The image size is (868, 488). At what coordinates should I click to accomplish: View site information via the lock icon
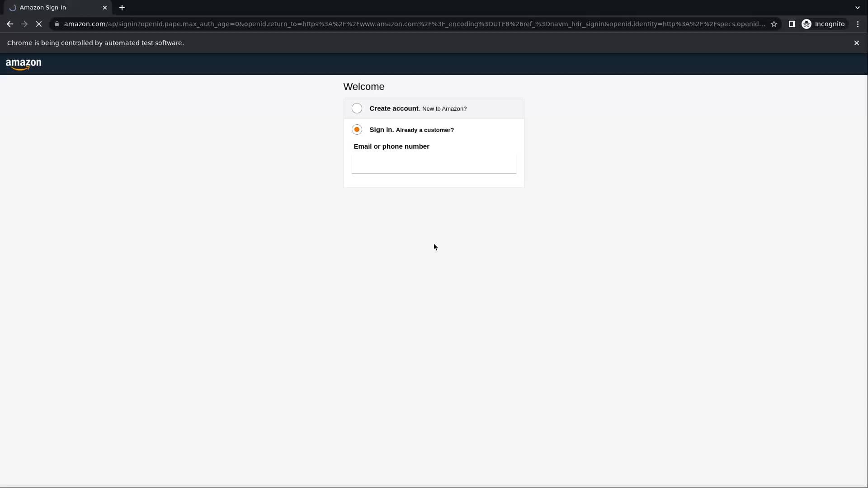57,24
